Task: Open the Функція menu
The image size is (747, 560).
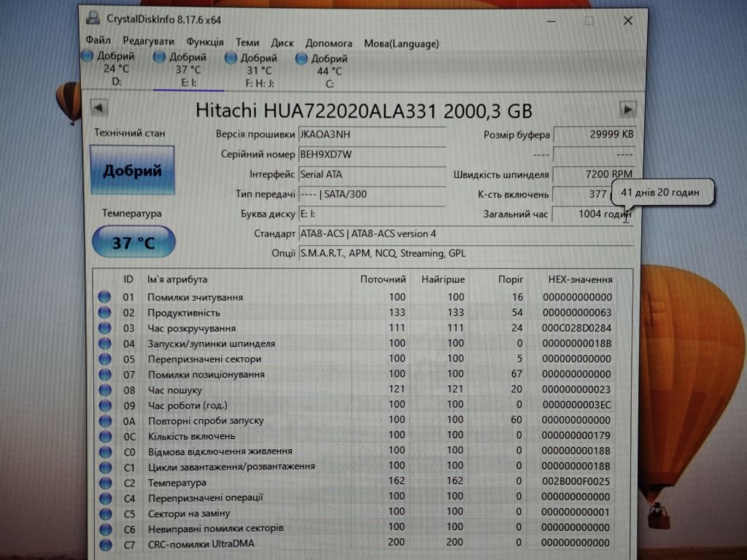Action: point(205,42)
